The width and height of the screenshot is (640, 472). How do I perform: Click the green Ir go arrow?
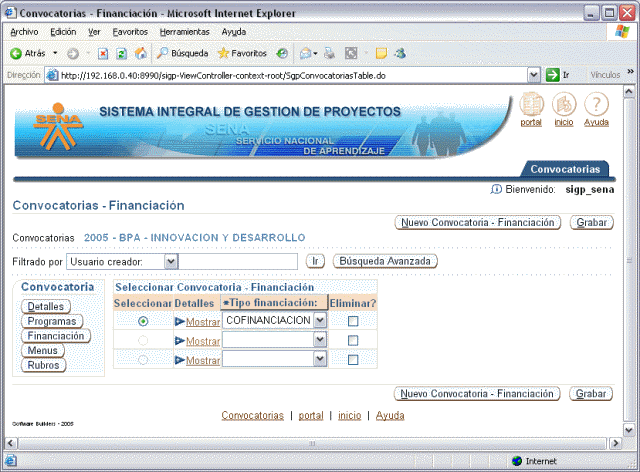point(552,75)
